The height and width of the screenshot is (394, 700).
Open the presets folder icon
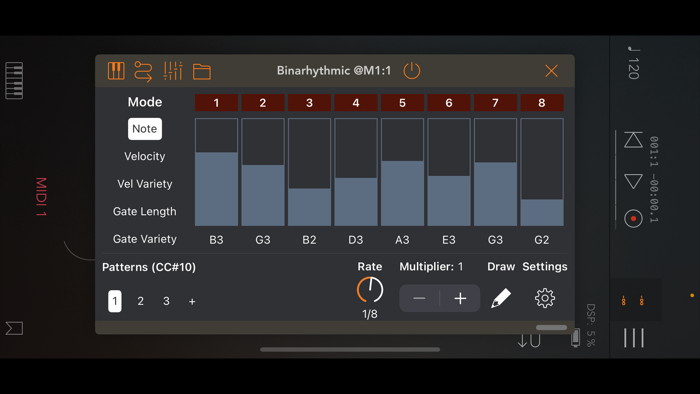(202, 71)
